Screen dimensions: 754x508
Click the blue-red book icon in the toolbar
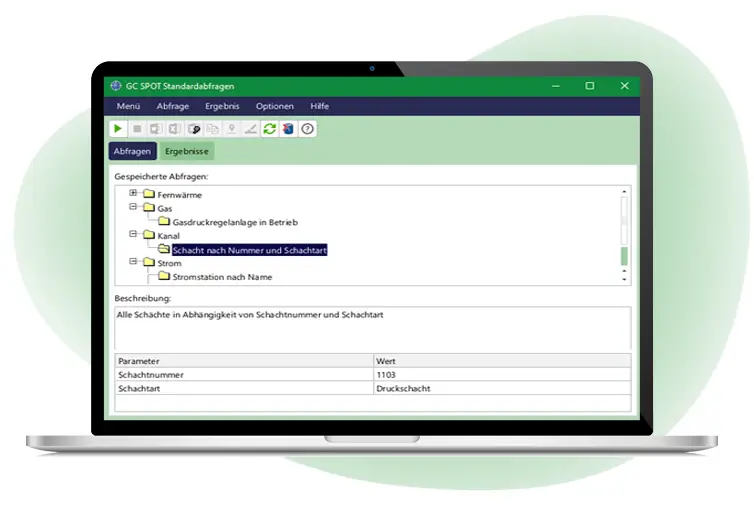pyautogui.click(x=288, y=129)
